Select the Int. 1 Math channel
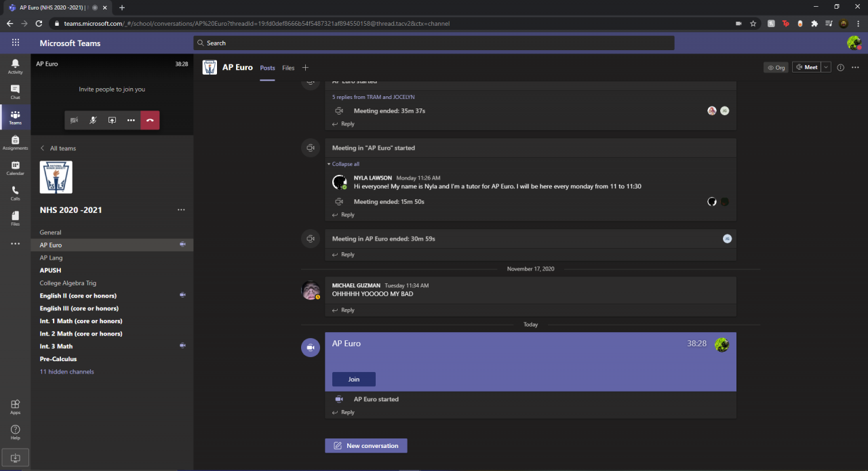The height and width of the screenshot is (471, 868). (112, 321)
